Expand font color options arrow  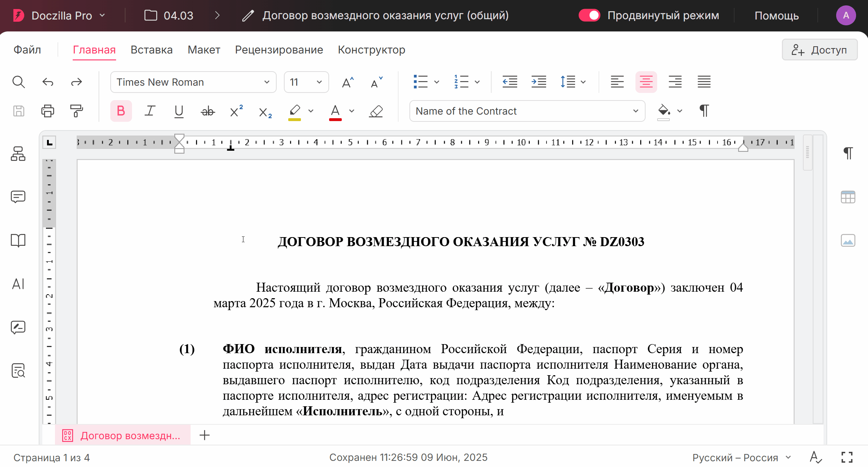[x=352, y=111]
